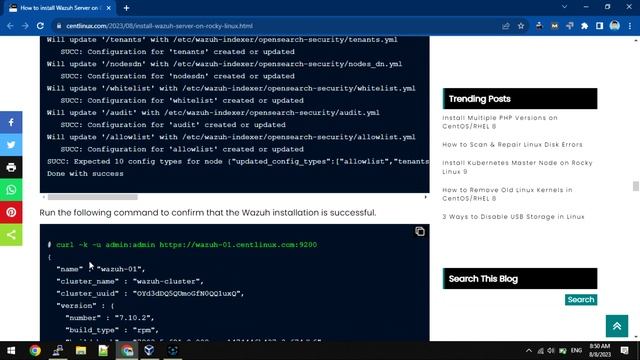Open the Windows Start menu
Viewport: 640px width, 360px height.
click(x=11, y=350)
